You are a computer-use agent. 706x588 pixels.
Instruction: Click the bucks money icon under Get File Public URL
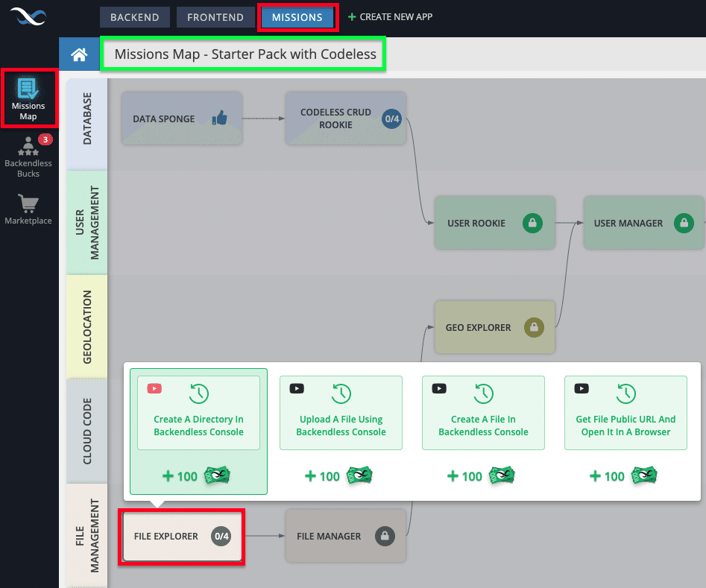coord(644,475)
